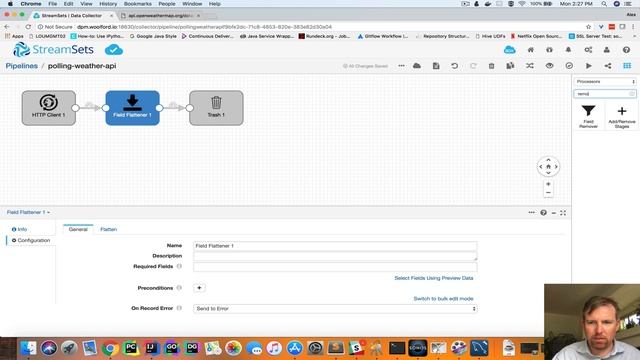Delete selected stage with trash icon

coord(491,66)
